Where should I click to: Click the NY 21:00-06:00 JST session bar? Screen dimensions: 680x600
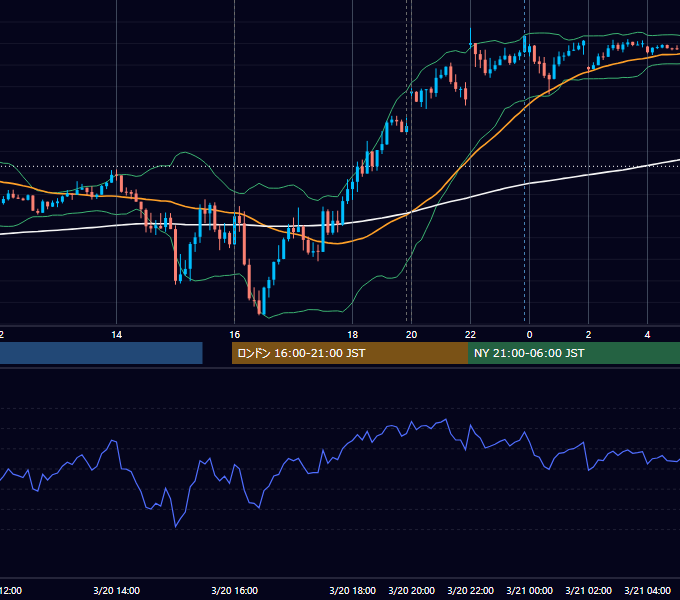click(574, 353)
